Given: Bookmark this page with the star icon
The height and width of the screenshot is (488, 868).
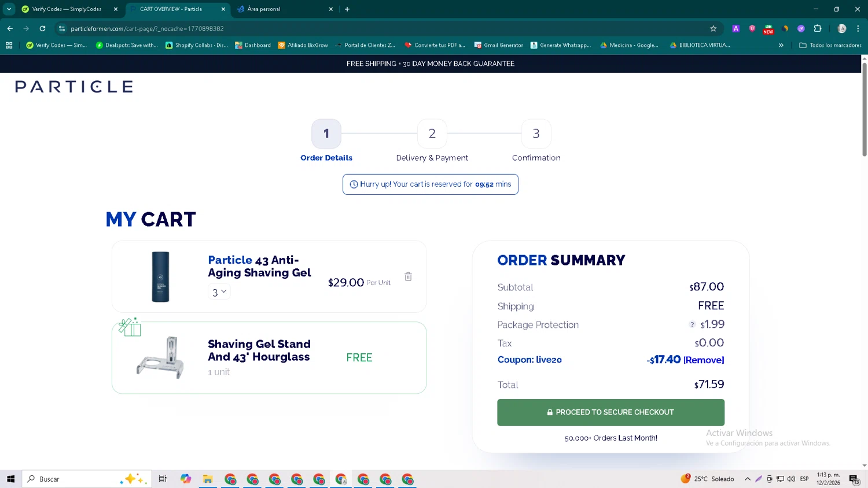Looking at the screenshot, I should pos(713,28).
